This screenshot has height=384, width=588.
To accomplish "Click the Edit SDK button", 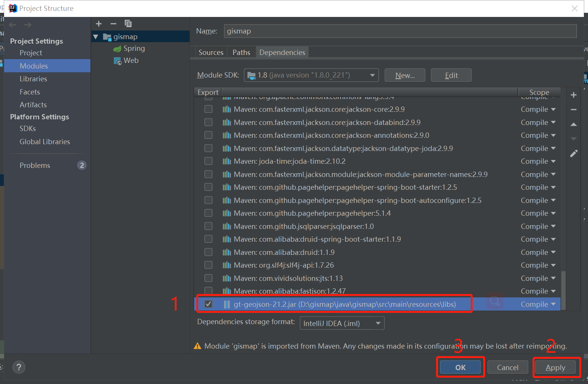I will click(x=451, y=75).
